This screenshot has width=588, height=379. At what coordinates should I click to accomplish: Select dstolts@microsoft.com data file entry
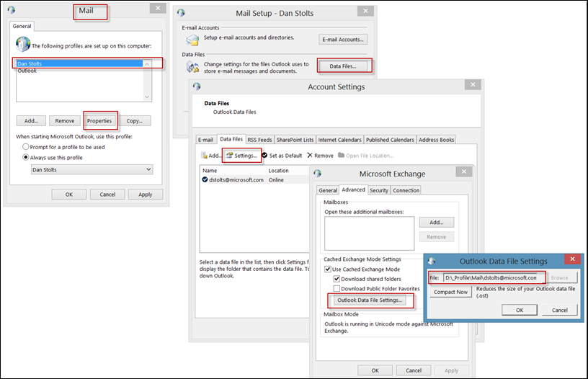(237, 180)
